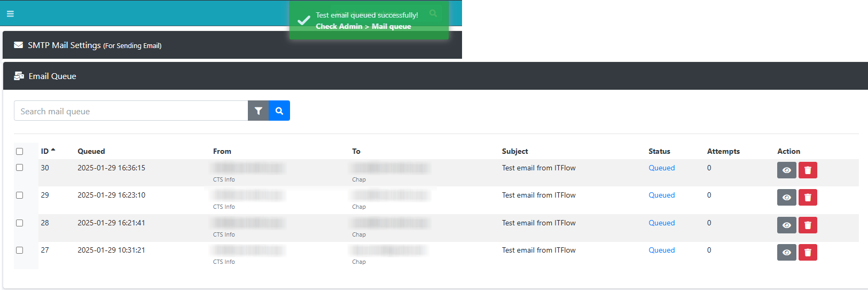Delete queued email ID 28
Screen dimensions: 868x290
808,225
